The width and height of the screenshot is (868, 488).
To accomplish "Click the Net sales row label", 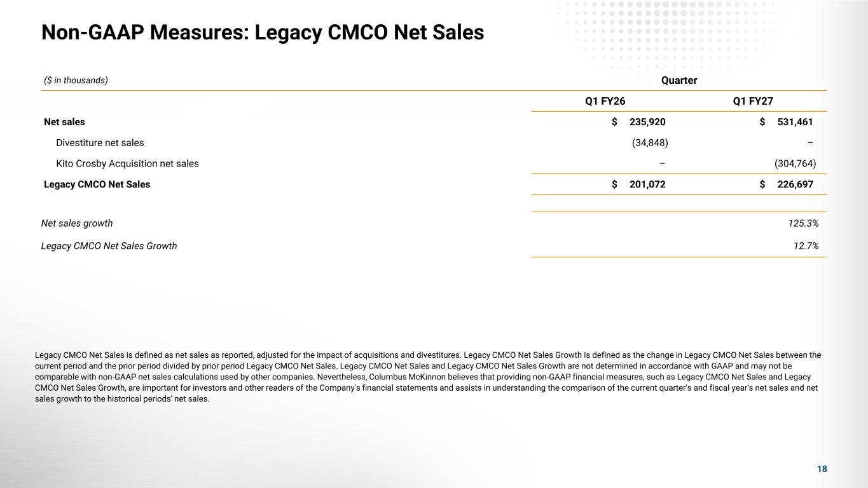I will click(64, 122).
